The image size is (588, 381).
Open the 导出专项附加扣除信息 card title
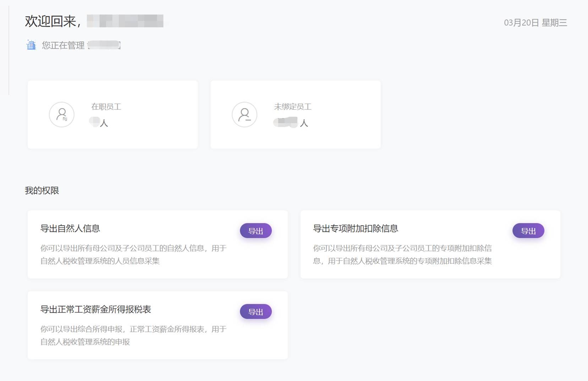click(x=355, y=228)
